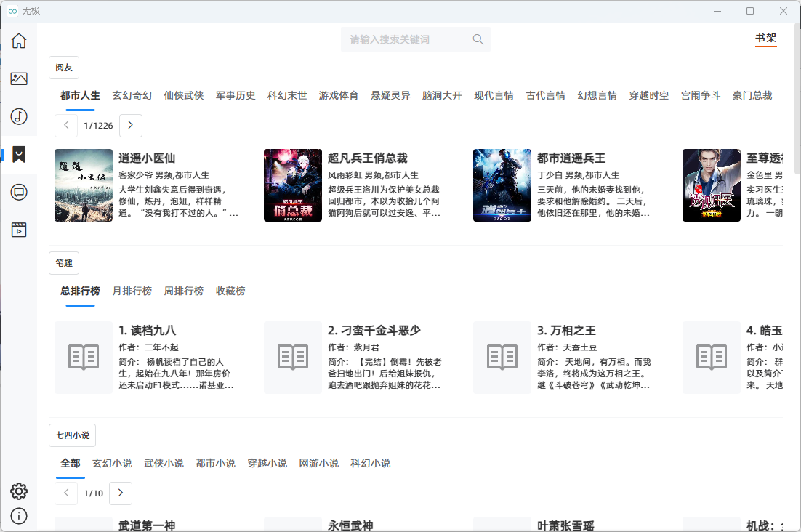
Task: Click the 七四小说 source button
Action: pos(73,435)
